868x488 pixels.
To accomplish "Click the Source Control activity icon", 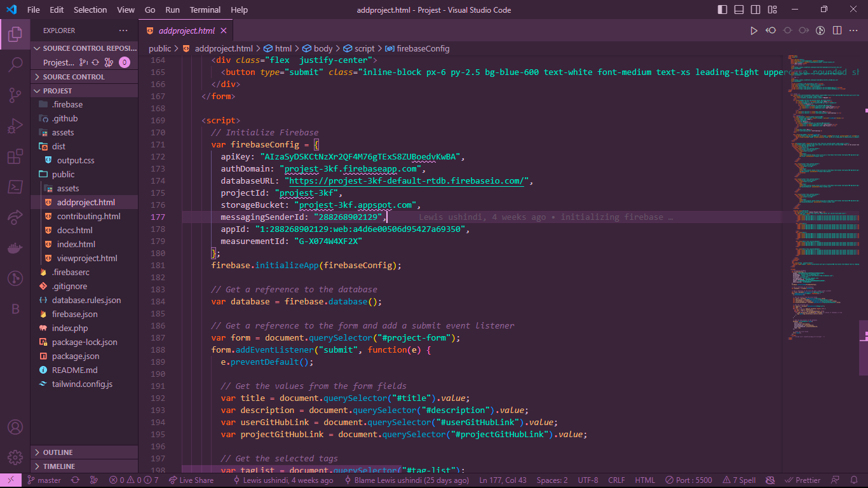I will click(15, 95).
